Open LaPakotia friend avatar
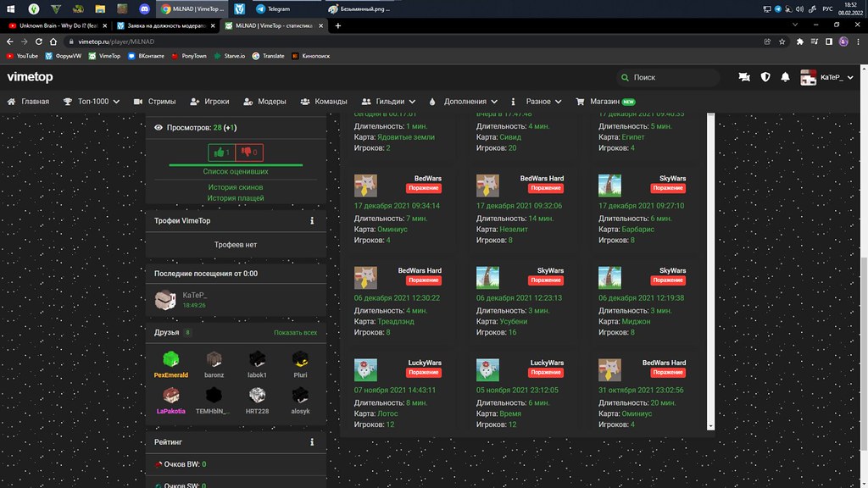 tap(170, 394)
